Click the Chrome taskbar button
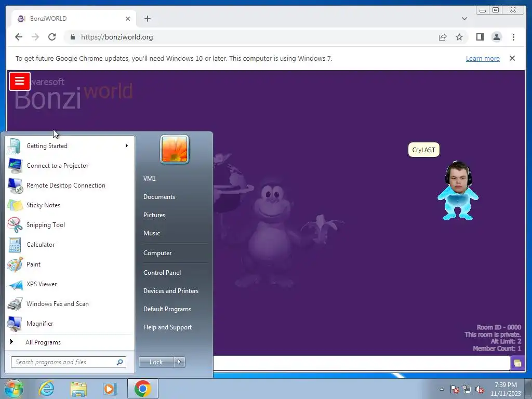 [143, 389]
